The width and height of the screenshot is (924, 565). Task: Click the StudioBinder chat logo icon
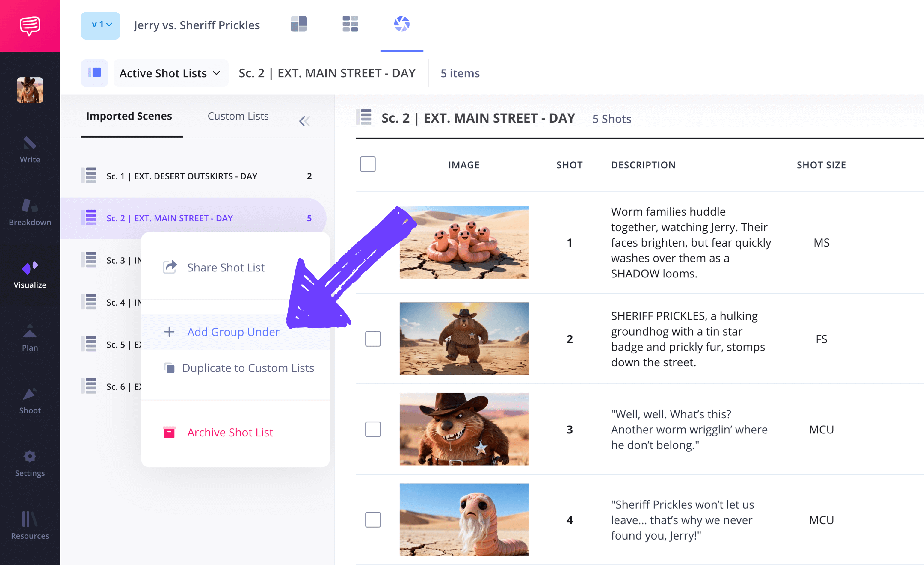[x=30, y=25]
